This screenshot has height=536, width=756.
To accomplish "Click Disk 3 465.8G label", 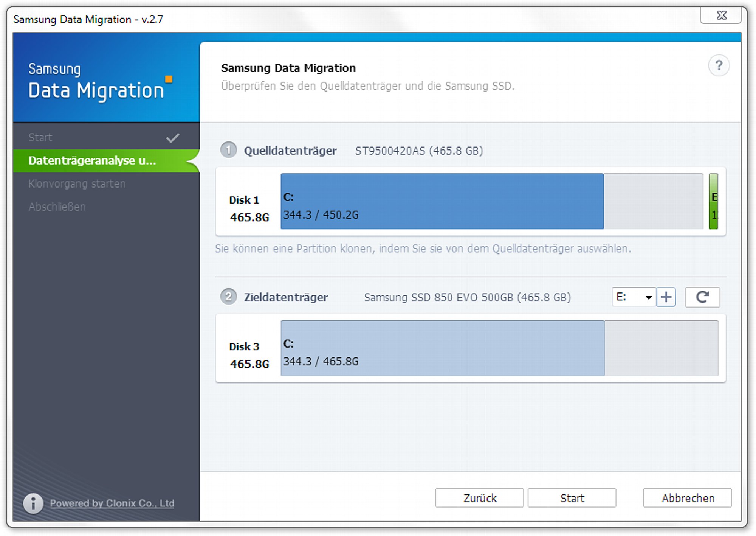I will (x=249, y=355).
